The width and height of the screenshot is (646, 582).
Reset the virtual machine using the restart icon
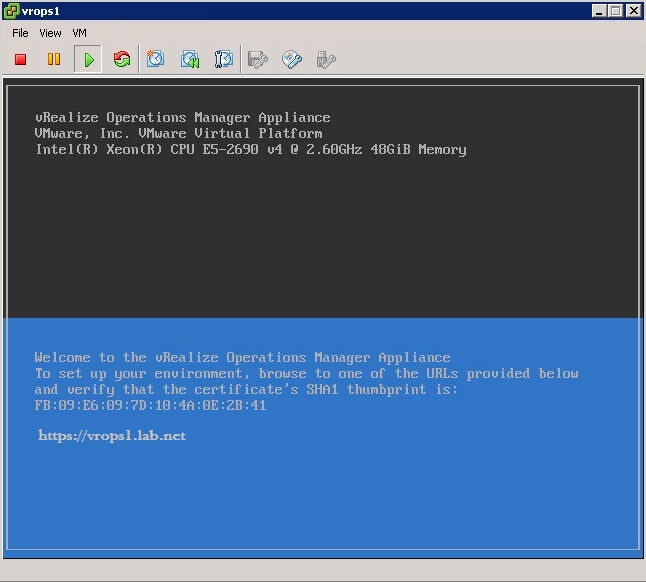coord(122,60)
